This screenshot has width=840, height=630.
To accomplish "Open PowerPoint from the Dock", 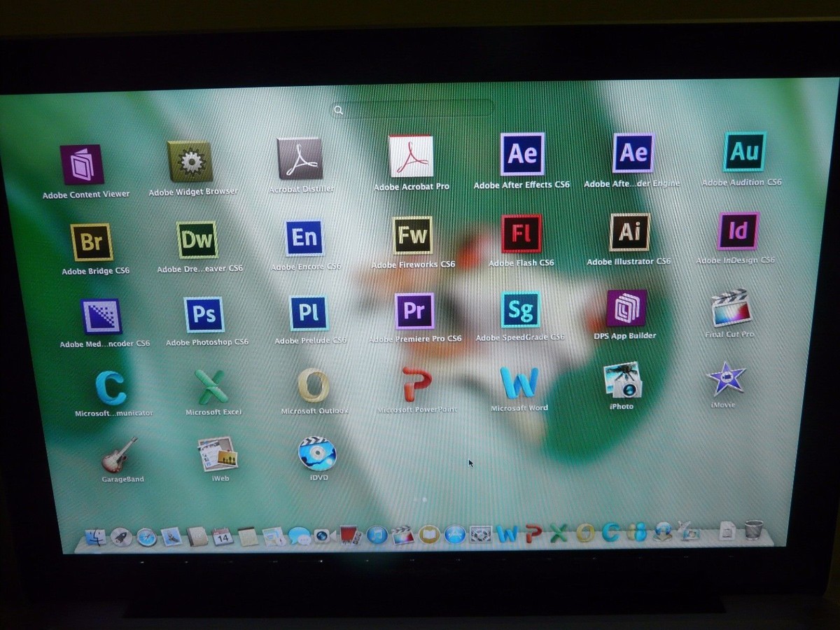I will 533,534.
